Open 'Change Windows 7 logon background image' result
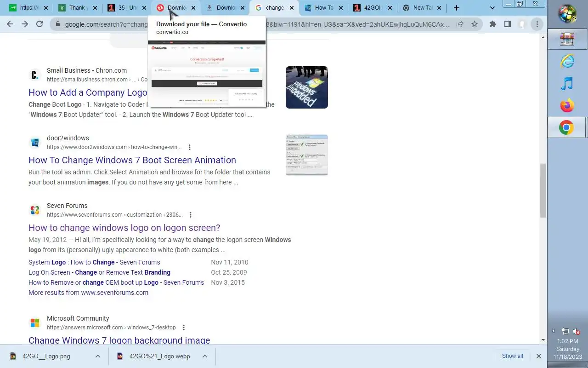Image resolution: width=588 pixels, height=368 pixels. [119, 340]
